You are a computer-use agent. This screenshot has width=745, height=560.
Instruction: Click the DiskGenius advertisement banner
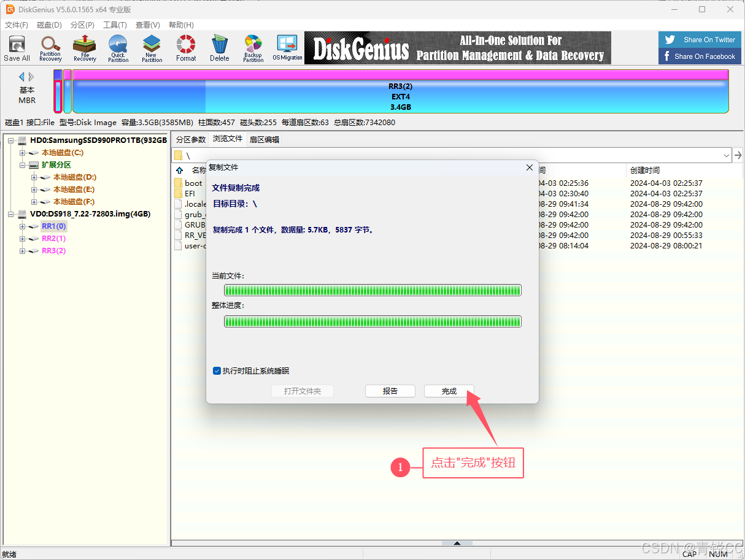(458, 48)
